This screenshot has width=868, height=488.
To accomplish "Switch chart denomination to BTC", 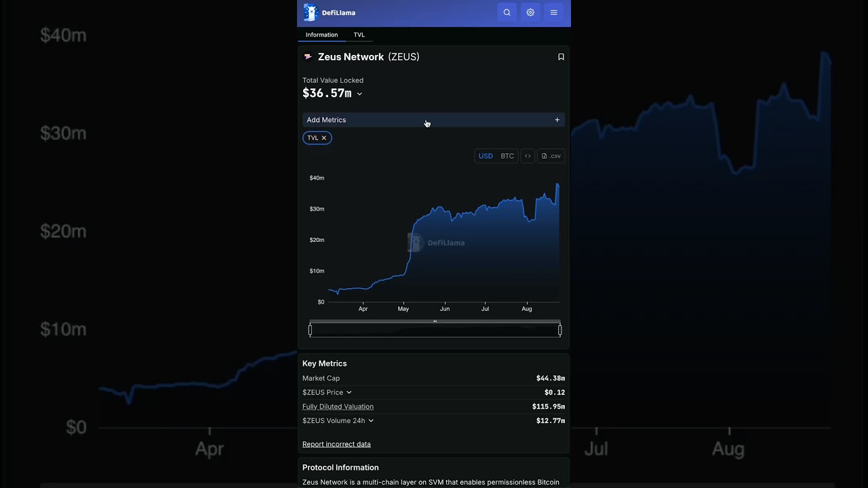I will click(507, 156).
